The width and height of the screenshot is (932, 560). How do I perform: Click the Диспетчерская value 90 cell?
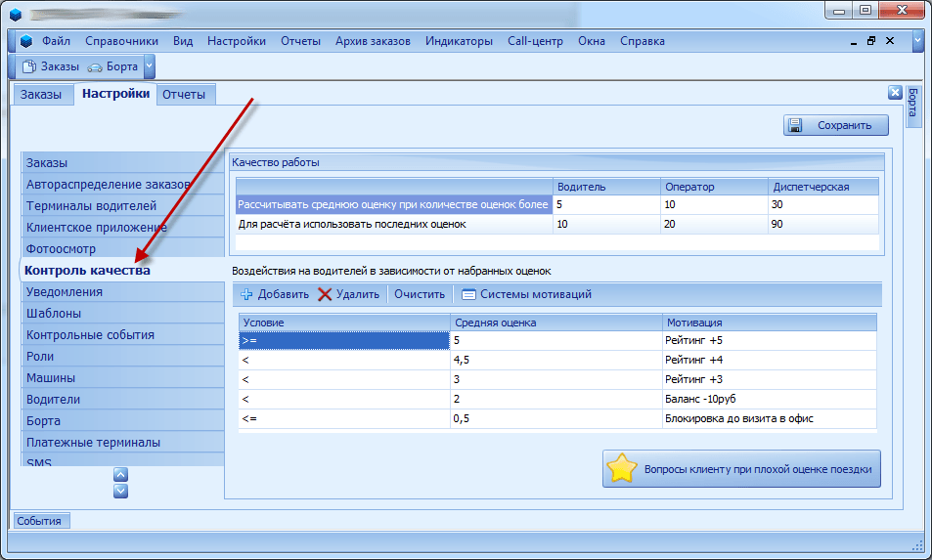(x=823, y=224)
